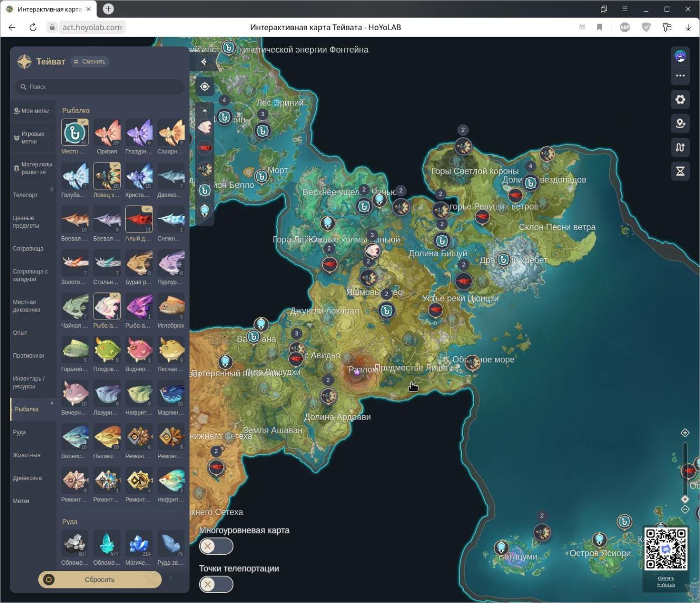Select the Плодов... fish filter
Image resolution: width=700 pixels, height=603 pixels.
click(x=107, y=350)
